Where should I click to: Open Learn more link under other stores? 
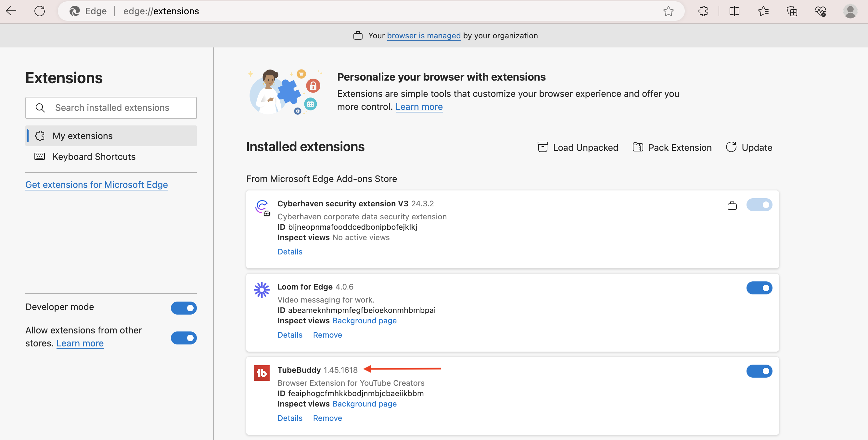[x=80, y=343]
